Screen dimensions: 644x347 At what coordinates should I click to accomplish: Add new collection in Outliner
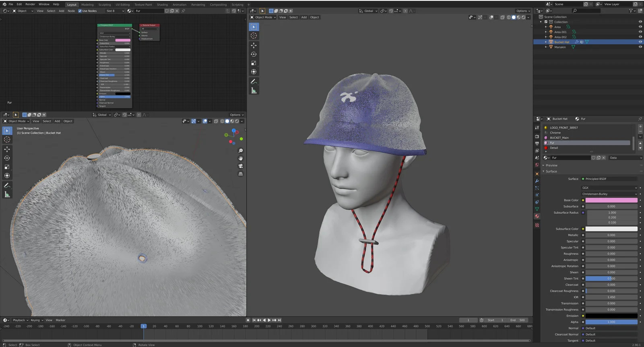pyautogui.click(x=640, y=11)
